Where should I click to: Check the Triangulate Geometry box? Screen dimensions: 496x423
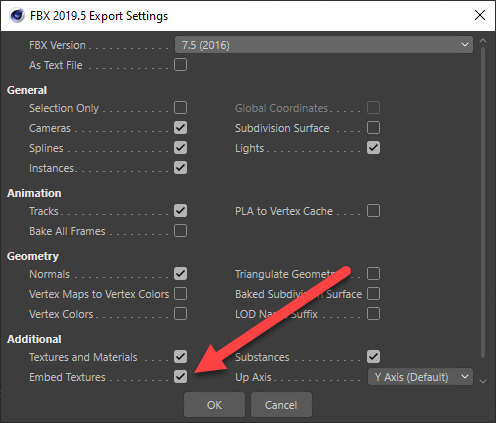pyautogui.click(x=373, y=274)
